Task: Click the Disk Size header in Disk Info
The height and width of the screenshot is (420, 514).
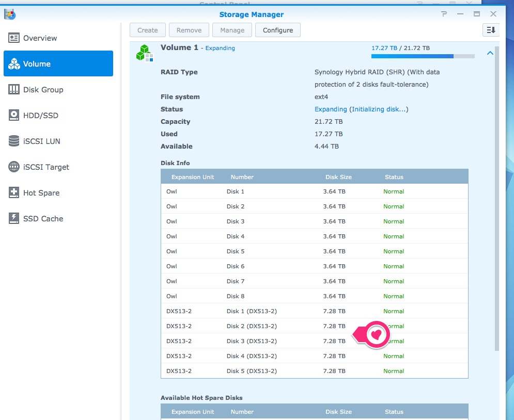Action: [338, 177]
